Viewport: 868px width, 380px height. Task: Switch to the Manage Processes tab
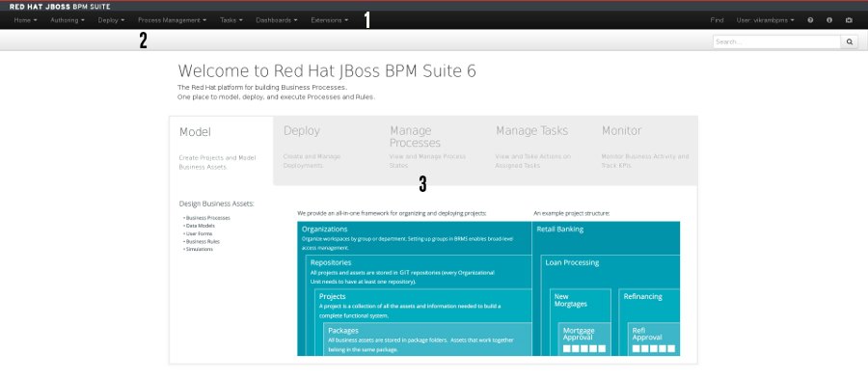pos(433,150)
